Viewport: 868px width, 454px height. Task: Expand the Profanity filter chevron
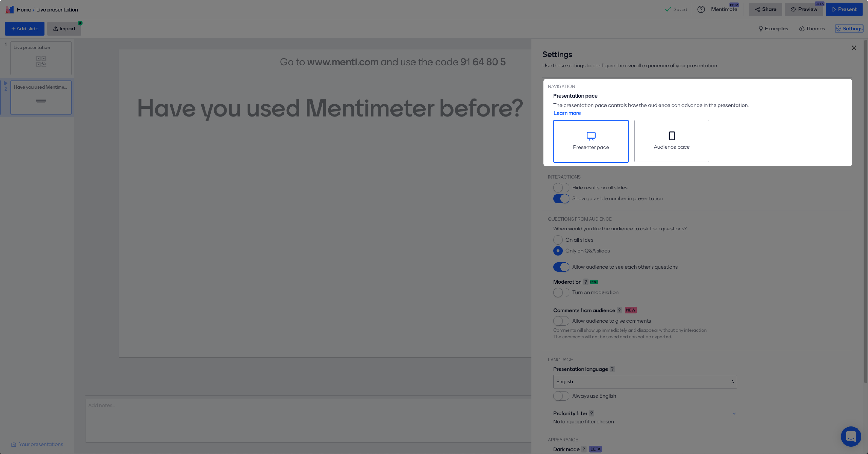[x=734, y=413]
